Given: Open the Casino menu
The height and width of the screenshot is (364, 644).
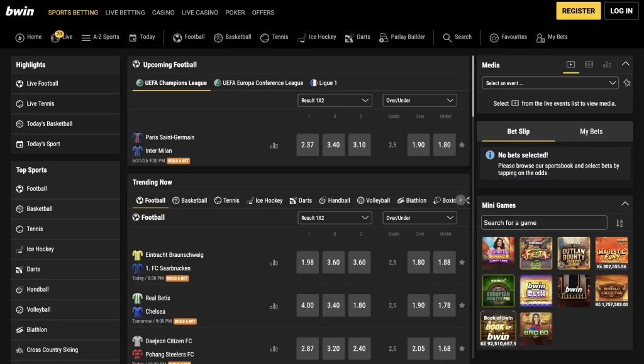Looking at the screenshot, I should (x=163, y=13).
